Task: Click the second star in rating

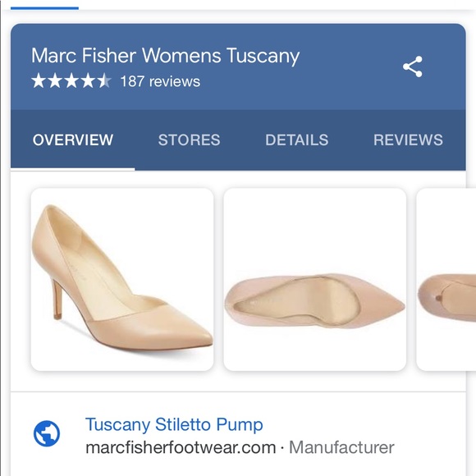Action: [55, 80]
